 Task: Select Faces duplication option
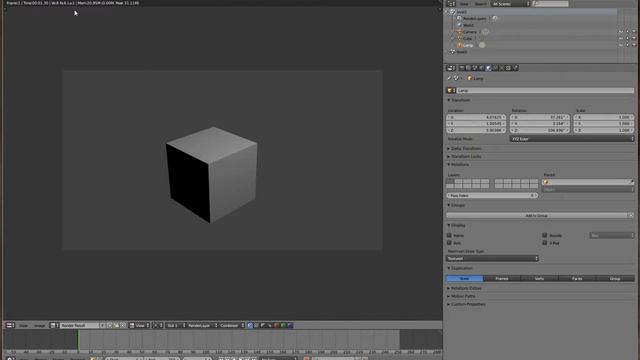coord(577,278)
